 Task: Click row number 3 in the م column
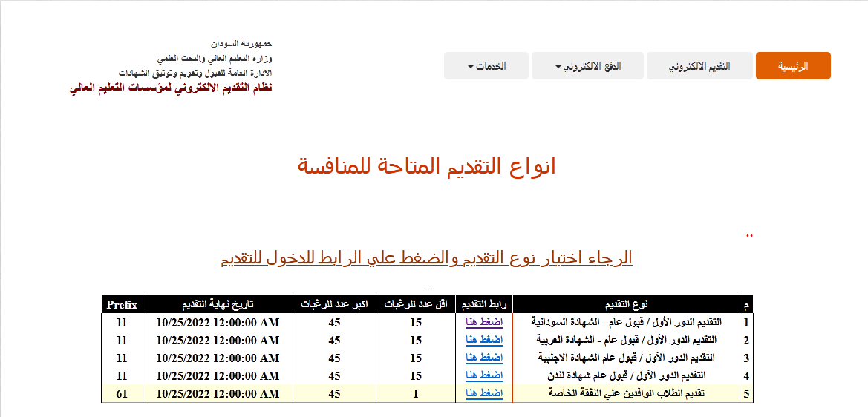(746, 358)
